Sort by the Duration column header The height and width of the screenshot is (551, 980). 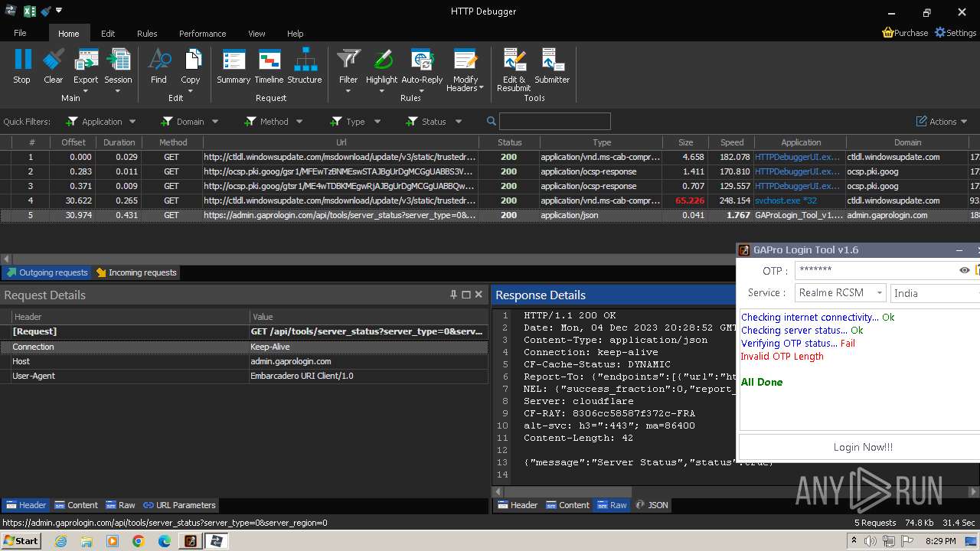[119, 142]
